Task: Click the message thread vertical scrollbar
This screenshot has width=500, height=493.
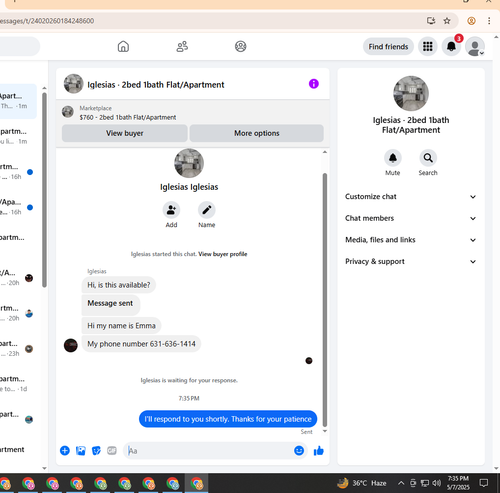Action: pos(325,300)
